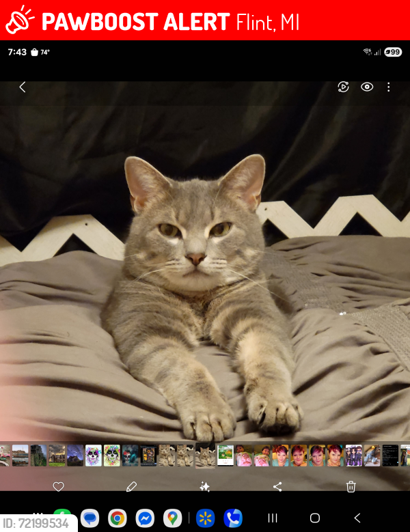Open Messenger app in taskbar
This screenshot has width=410, height=532.
point(145,518)
